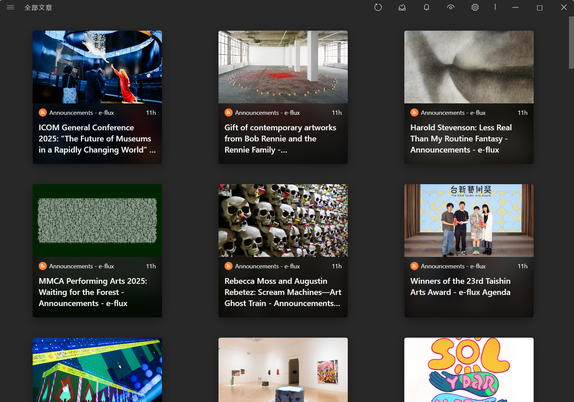
Task: Open the skulls wall thumbnail
Action: click(x=283, y=220)
